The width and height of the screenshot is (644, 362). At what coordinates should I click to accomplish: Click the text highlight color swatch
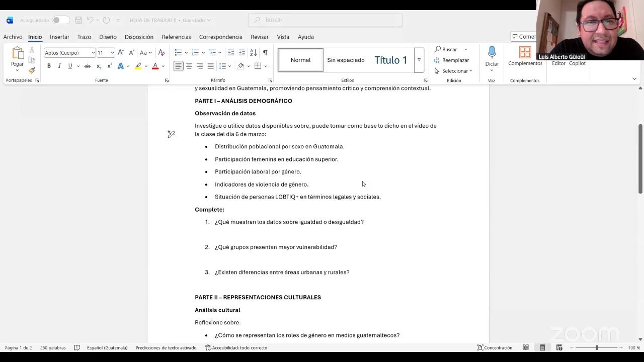[138, 66]
